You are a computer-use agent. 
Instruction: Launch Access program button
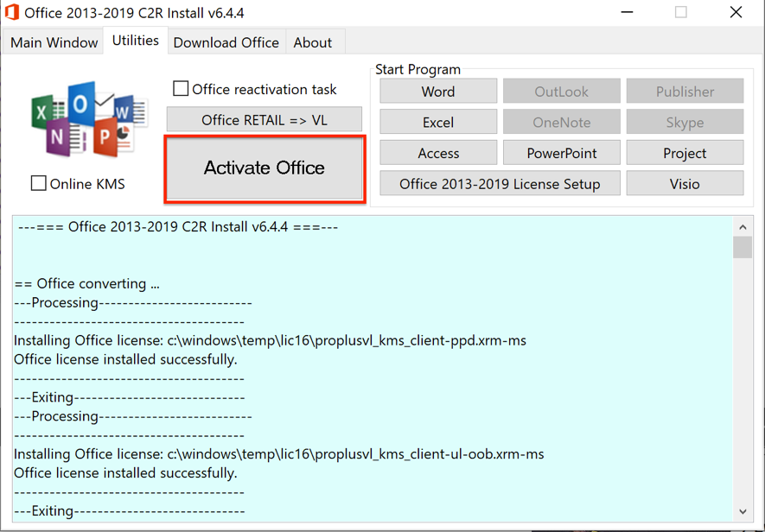pyautogui.click(x=438, y=153)
